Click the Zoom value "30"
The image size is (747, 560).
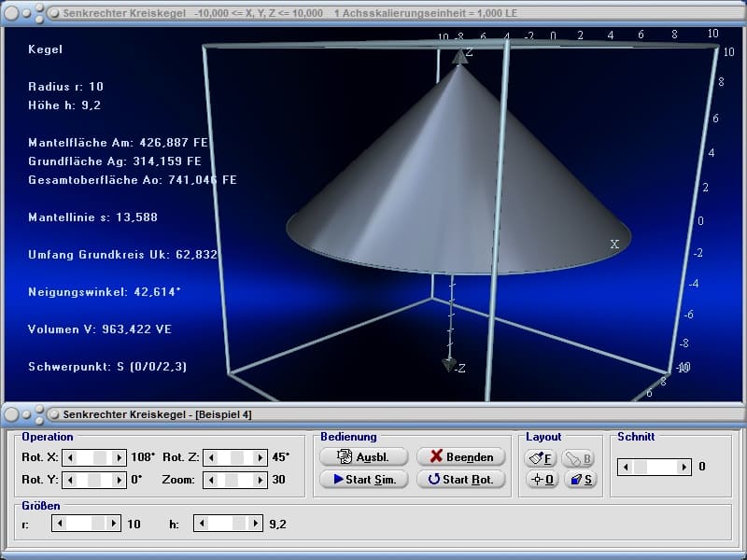278,480
